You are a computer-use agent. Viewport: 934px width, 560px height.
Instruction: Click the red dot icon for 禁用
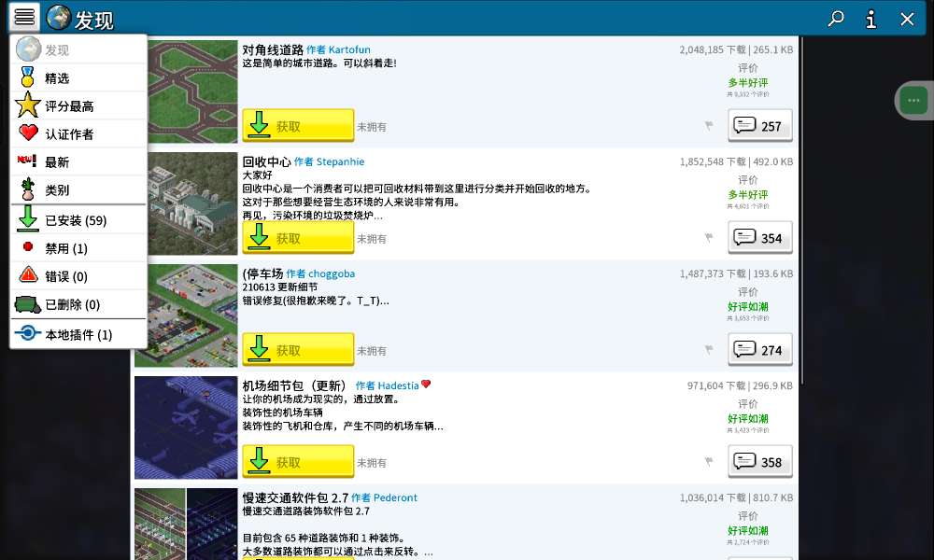coord(27,246)
